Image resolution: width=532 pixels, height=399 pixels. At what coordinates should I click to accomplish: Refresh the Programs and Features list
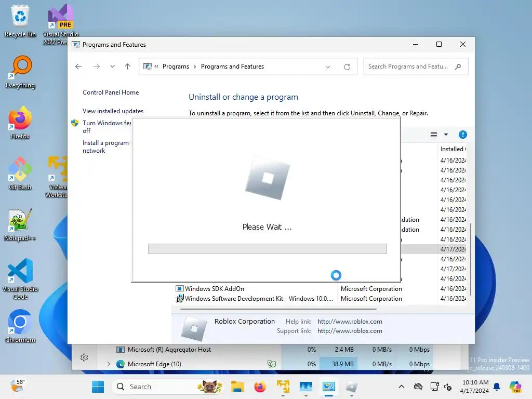coord(347,67)
